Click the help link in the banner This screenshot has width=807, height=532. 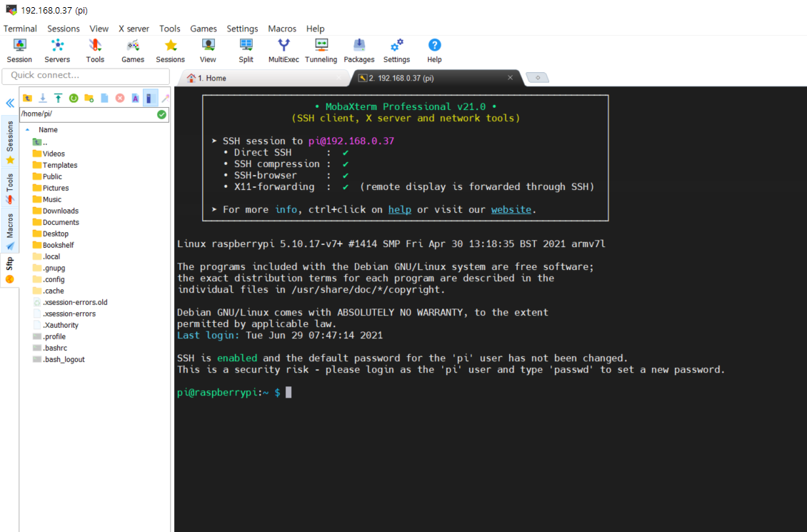399,209
